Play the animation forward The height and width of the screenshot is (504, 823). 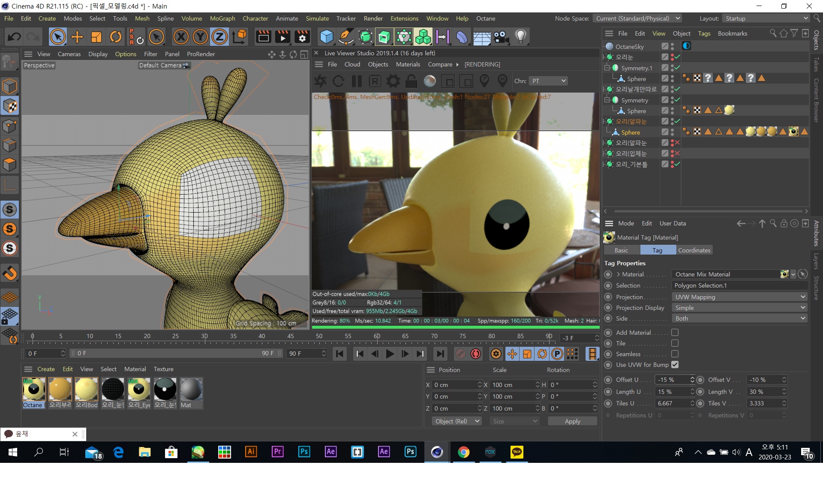(x=390, y=354)
